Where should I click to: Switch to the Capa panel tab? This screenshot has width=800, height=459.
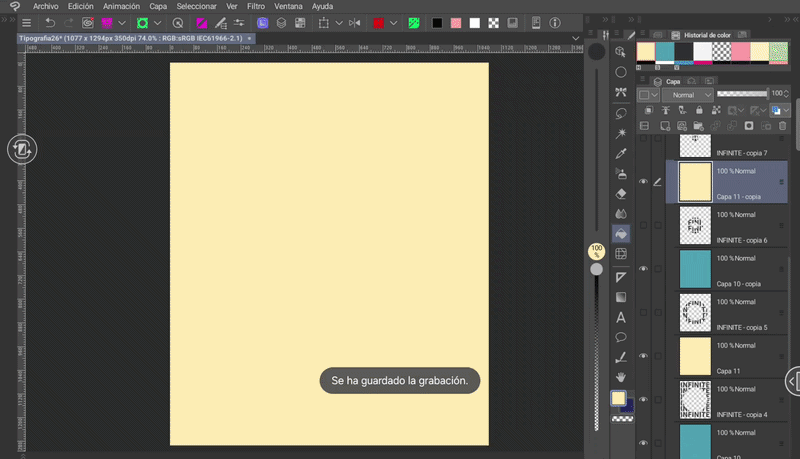point(672,81)
